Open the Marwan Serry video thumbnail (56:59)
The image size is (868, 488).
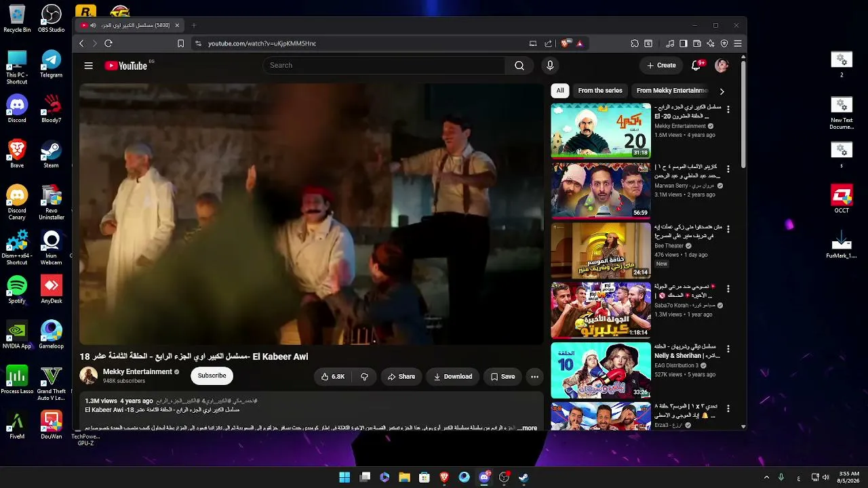click(601, 190)
